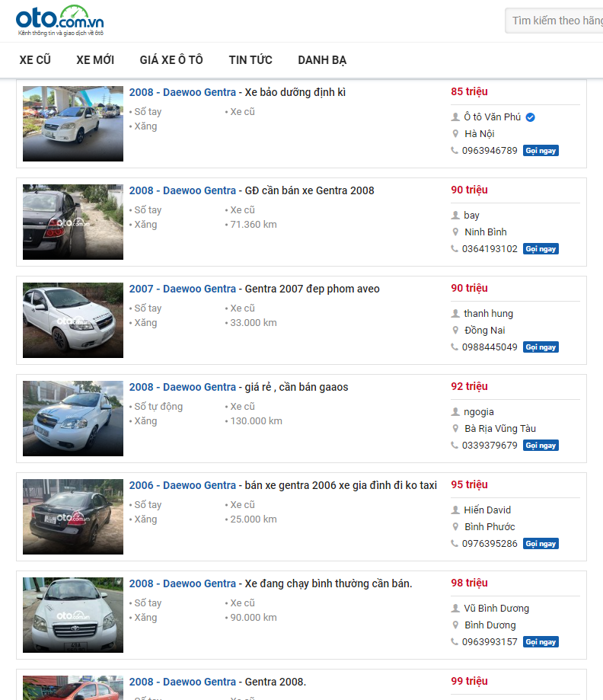Open thumbnail of black Gentra 2006 listing
Viewport: 603px width, 700px height.
73,516
